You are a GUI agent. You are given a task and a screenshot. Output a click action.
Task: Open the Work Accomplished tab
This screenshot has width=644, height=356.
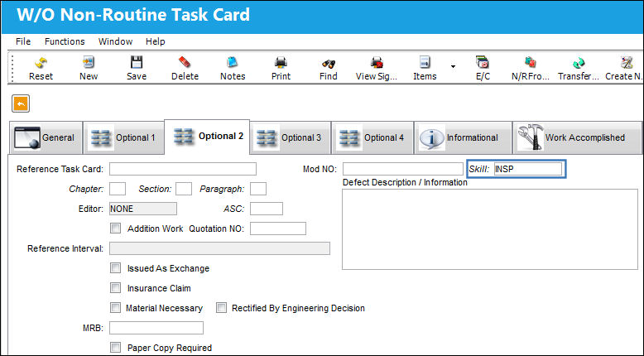pyautogui.click(x=577, y=137)
